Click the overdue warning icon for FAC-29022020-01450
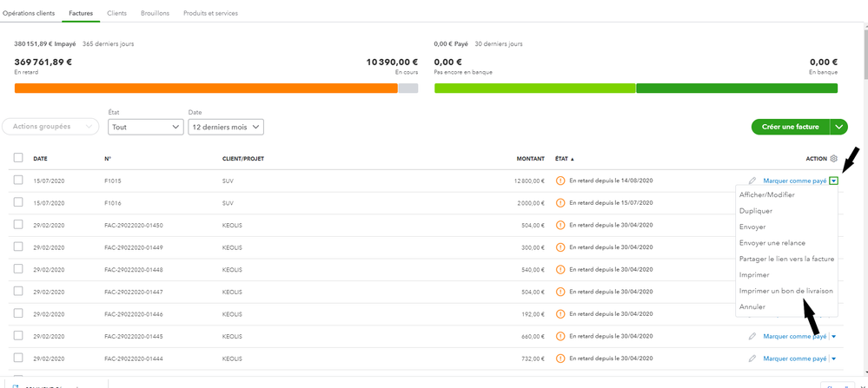Viewport: 868px width, 388px height. click(x=560, y=226)
